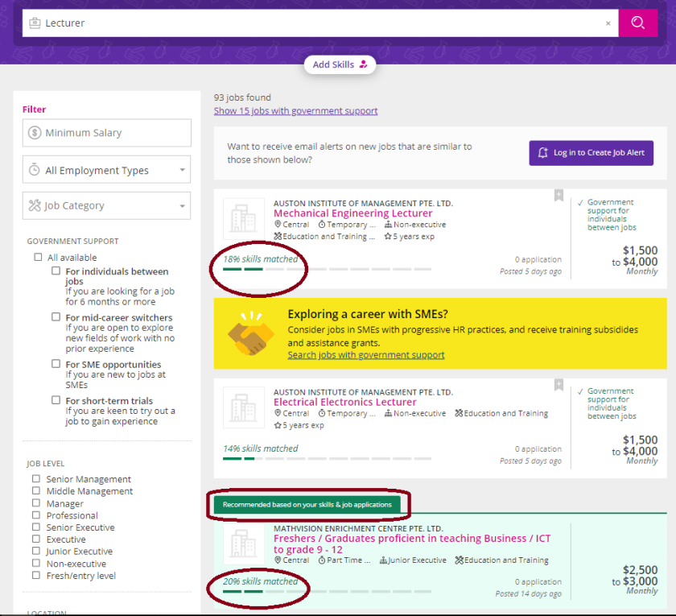Open Show 15 jobs with government support link
This screenshot has height=616, width=676.
tap(295, 111)
